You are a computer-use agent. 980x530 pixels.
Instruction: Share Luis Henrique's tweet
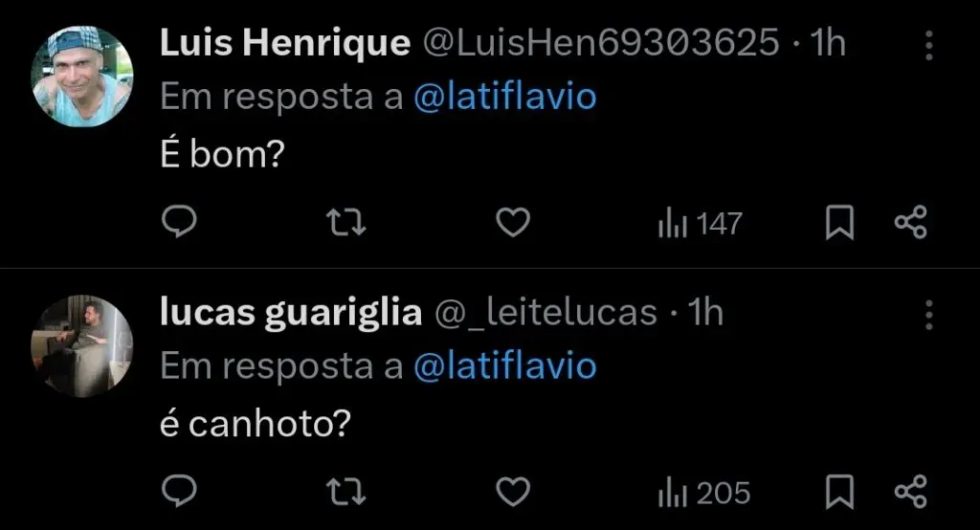(x=910, y=223)
